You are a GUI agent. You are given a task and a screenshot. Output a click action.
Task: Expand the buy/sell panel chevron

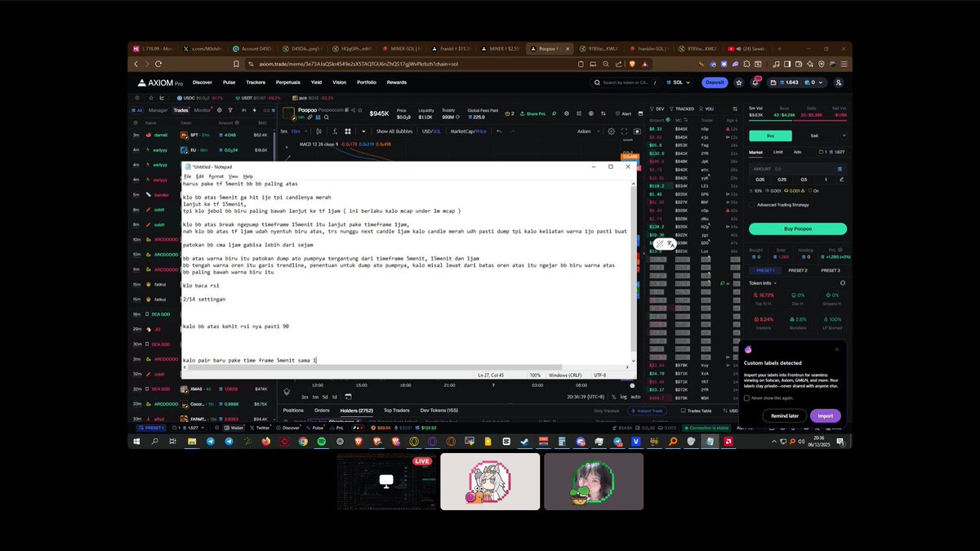click(844, 136)
